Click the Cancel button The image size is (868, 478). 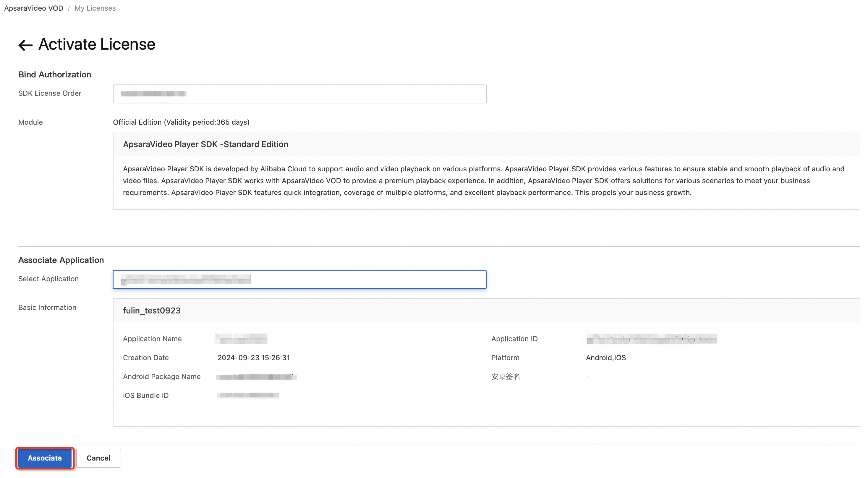tap(98, 458)
